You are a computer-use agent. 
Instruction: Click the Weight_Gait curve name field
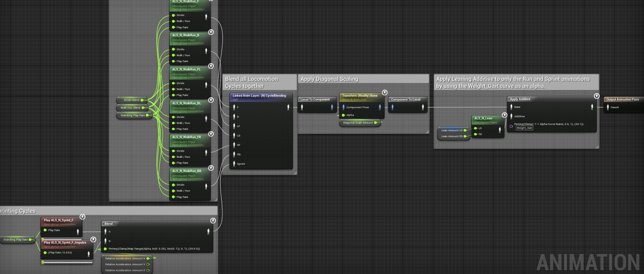pos(524,128)
